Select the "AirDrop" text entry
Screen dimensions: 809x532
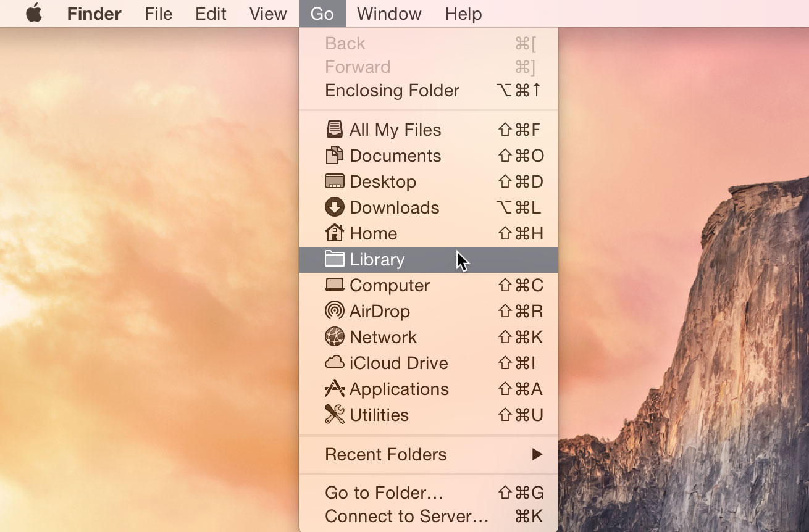point(380,311)
